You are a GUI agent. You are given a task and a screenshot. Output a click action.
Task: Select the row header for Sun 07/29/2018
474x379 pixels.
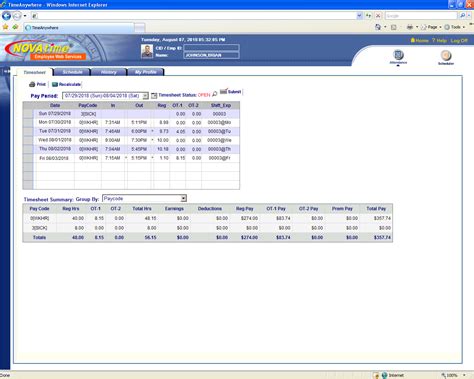tap(28, 114)
